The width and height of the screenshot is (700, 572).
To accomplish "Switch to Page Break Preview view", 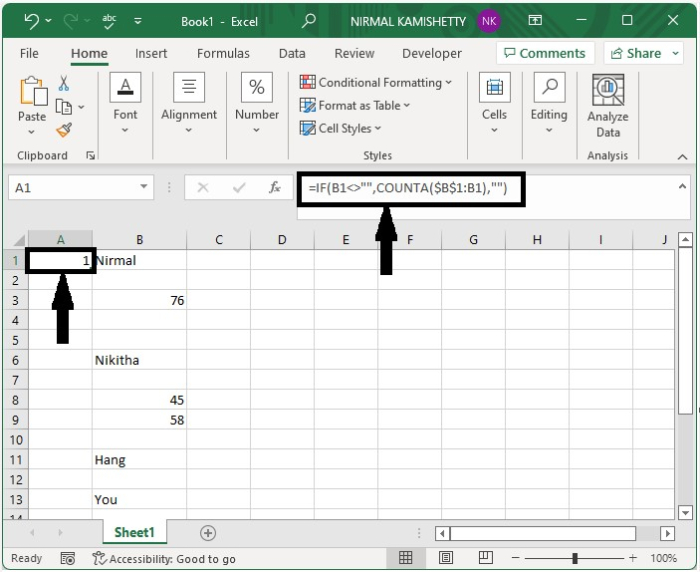I will 485,558.
